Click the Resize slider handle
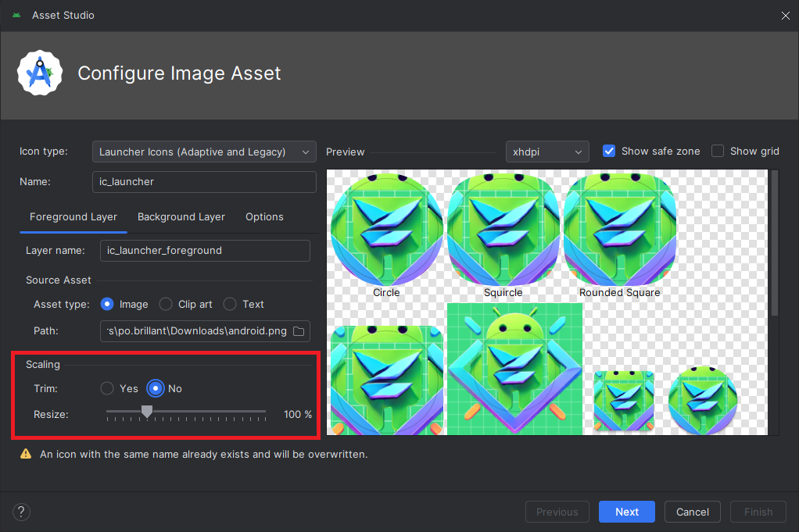The image size is (799, 532). pyautogui.click(x=147, y=412)
